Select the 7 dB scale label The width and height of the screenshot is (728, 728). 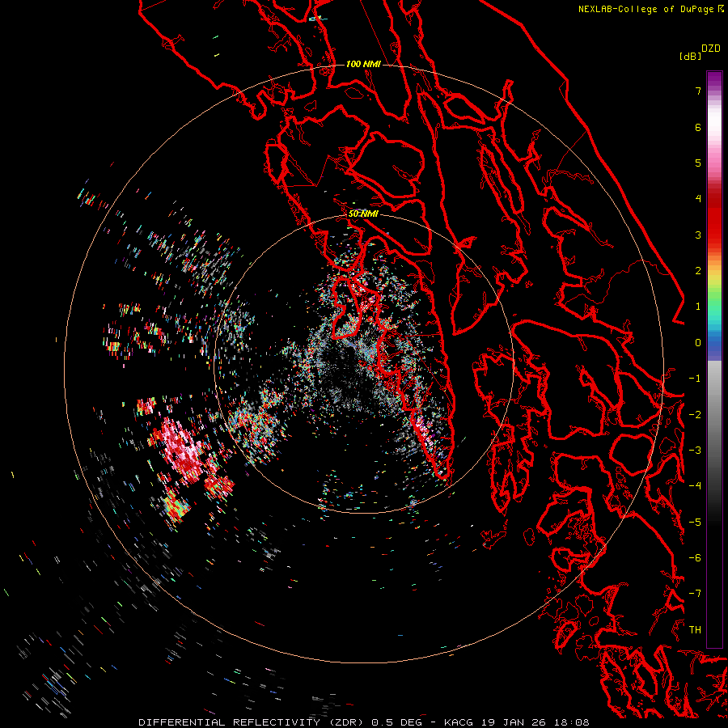pyautogui.click(x=698, y=91)
